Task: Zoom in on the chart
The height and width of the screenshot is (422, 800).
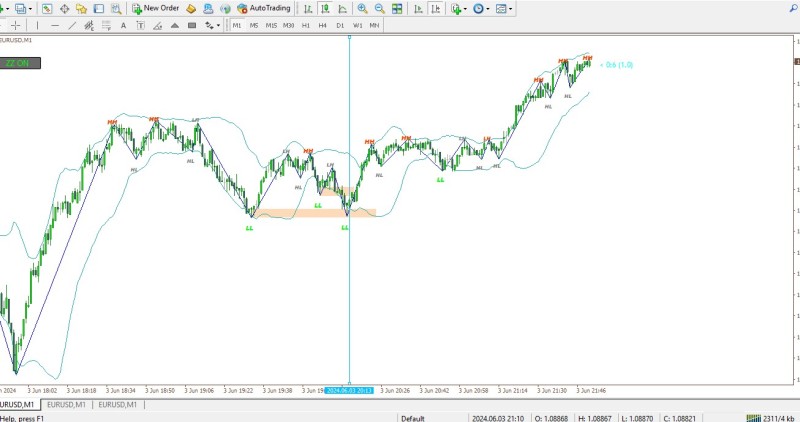Action: 362,8
